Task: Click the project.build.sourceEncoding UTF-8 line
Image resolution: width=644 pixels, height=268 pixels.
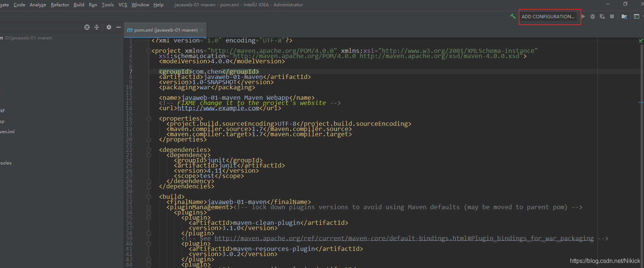Action: pyautogui.click(x=289, y=124)
